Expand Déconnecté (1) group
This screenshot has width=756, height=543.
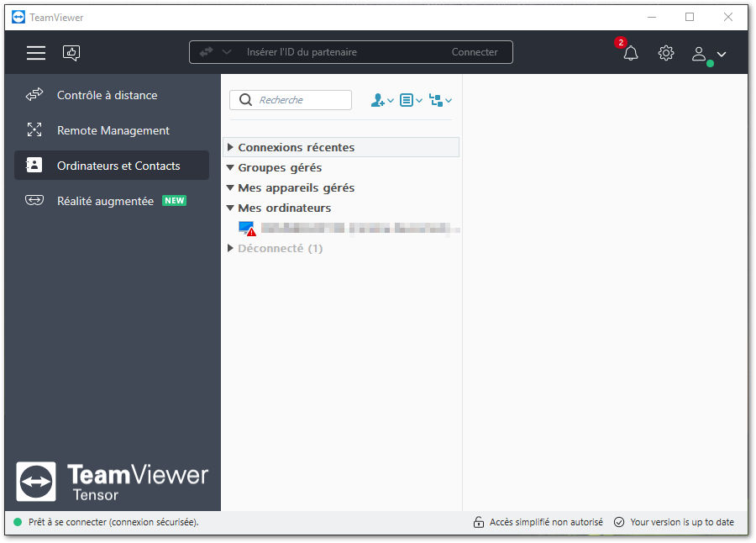pyautogui.click(x=230, y=248)
